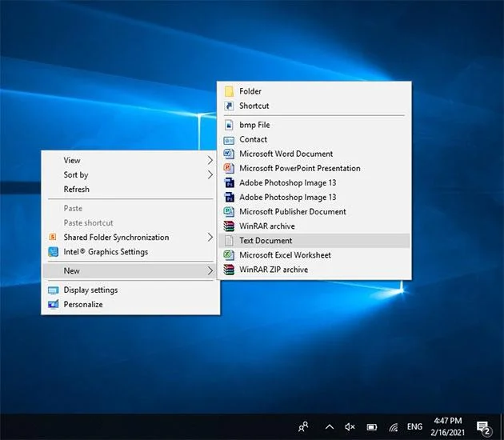Click the Microsoft Word Document icon

click(229, 154)
